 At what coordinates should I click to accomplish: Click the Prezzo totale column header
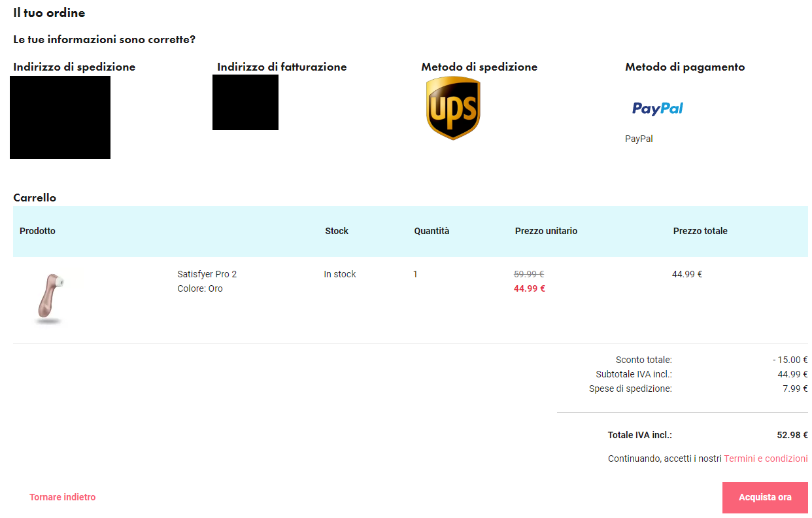coord(700,231)
